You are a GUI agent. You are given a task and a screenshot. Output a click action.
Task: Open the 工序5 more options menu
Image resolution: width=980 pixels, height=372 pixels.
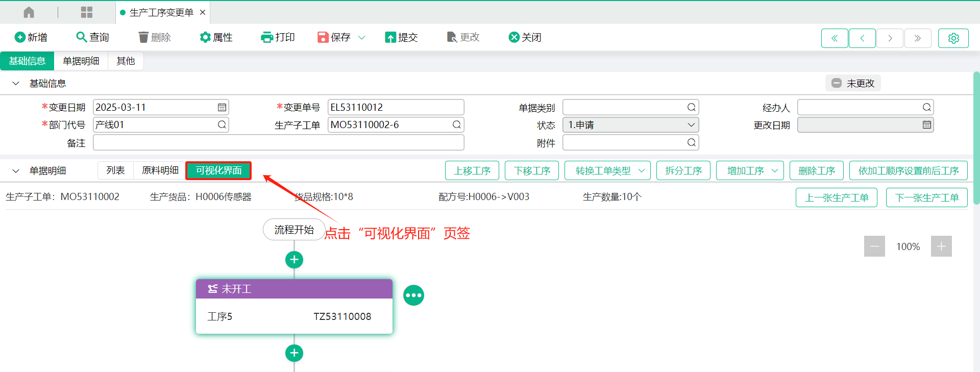[413, 295]
